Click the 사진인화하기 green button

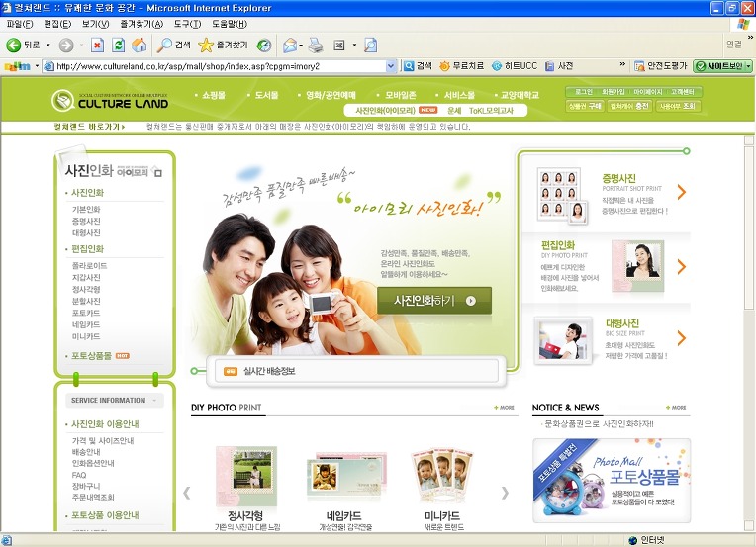pos(434,301)
